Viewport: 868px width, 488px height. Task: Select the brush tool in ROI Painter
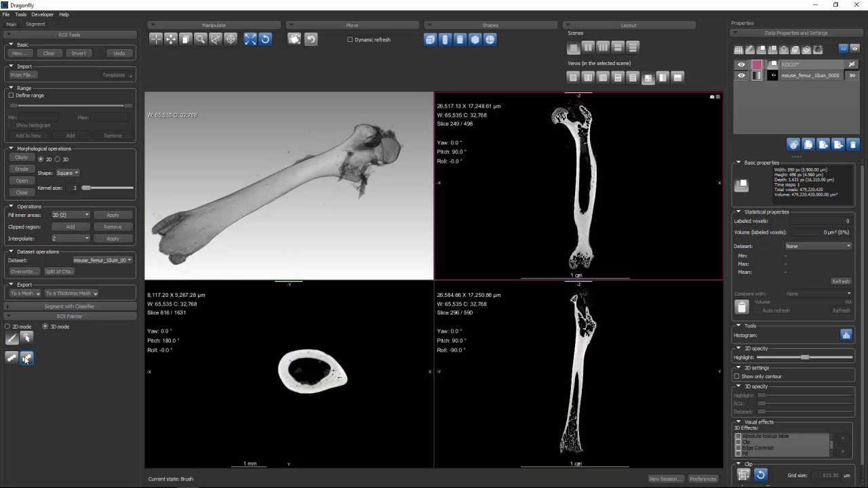coord(12,339)
